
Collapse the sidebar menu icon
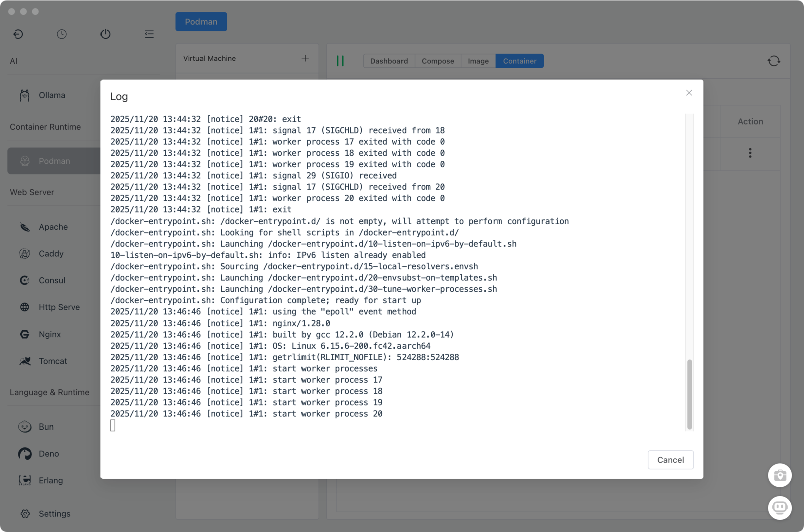pyautogui.click(x=149, y=34)
